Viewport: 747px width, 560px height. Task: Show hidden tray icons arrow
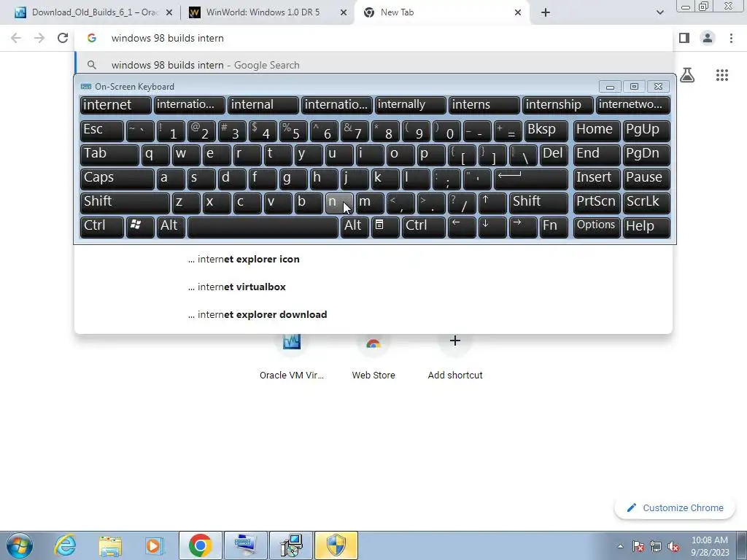point(620,547)
